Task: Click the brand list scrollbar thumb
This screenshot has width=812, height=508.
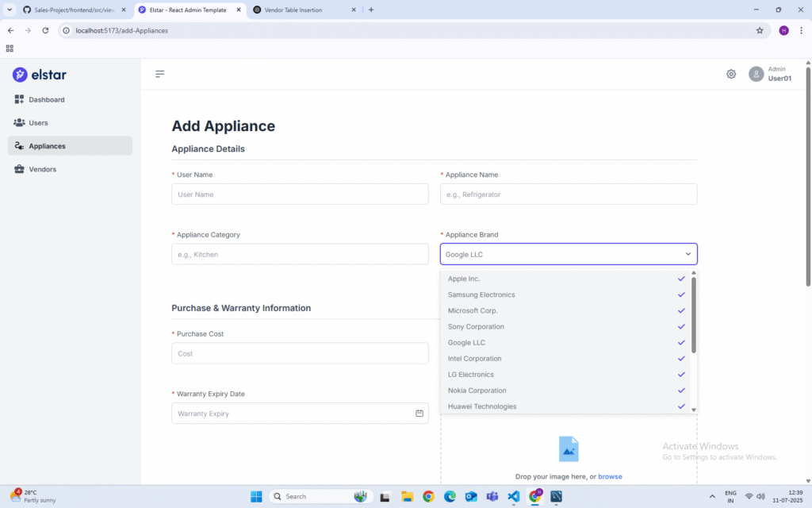Action: (x=693, y=315)
